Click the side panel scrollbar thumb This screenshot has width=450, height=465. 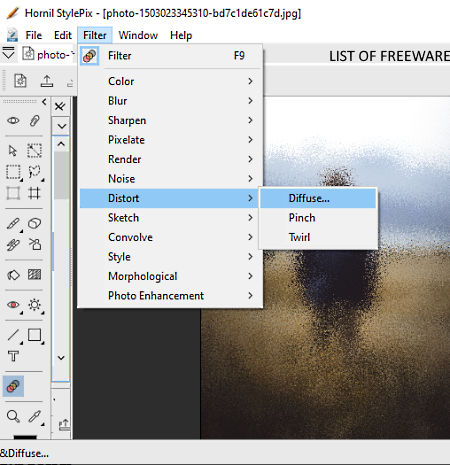click(x=62, y=175)
